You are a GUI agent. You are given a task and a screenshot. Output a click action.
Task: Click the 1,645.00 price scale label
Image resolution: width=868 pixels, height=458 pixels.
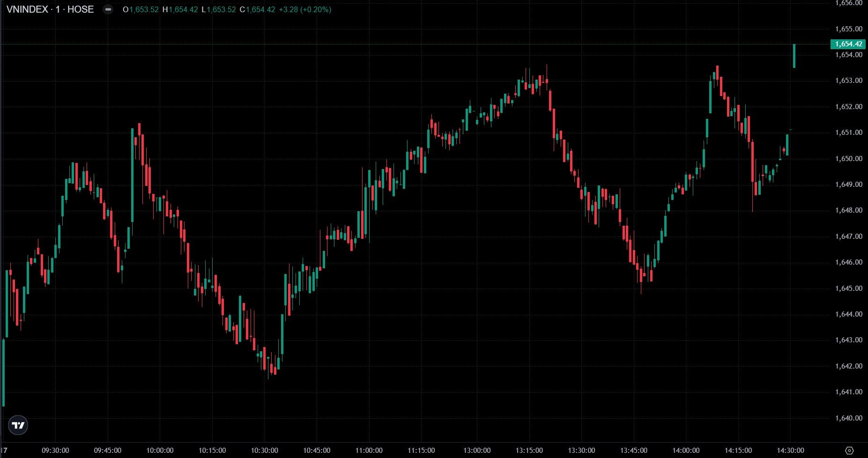849,288
